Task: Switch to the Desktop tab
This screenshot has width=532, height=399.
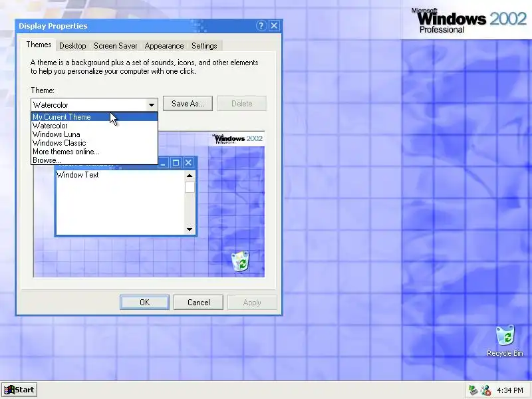Action: (x=72, y=46)
